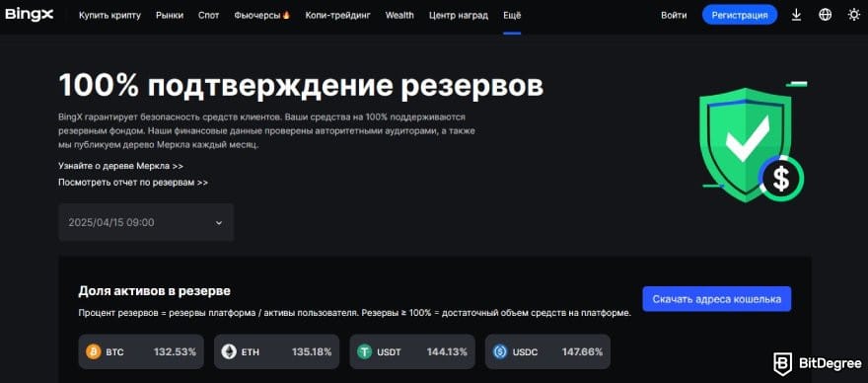Screen dimensions: 868x383
Task: Click Скачать адреса кошелька button
Action: (x=717, y=299)
